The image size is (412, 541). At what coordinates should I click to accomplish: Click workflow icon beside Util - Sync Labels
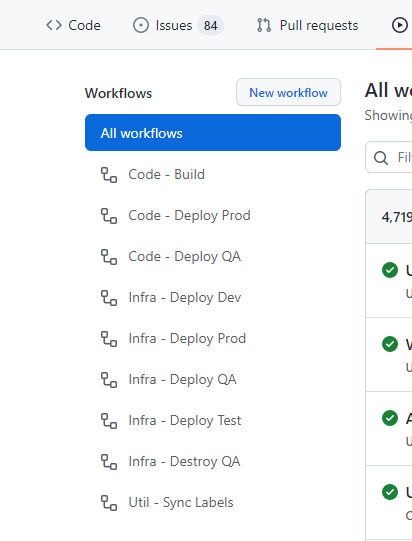109,503
